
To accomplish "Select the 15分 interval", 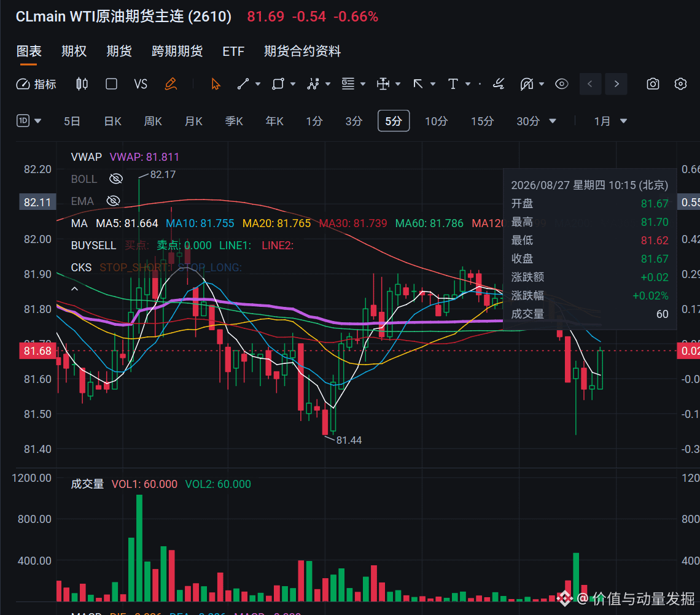I will pyautogui.click(x=482, y=121).
